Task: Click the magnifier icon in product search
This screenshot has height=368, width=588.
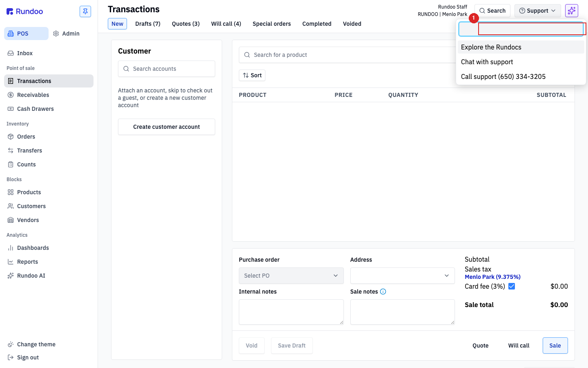Action: point(247,55)
